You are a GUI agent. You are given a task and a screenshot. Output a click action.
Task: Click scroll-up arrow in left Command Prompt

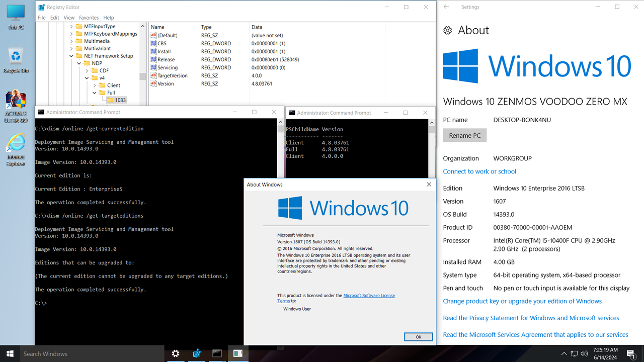[280, 122]
